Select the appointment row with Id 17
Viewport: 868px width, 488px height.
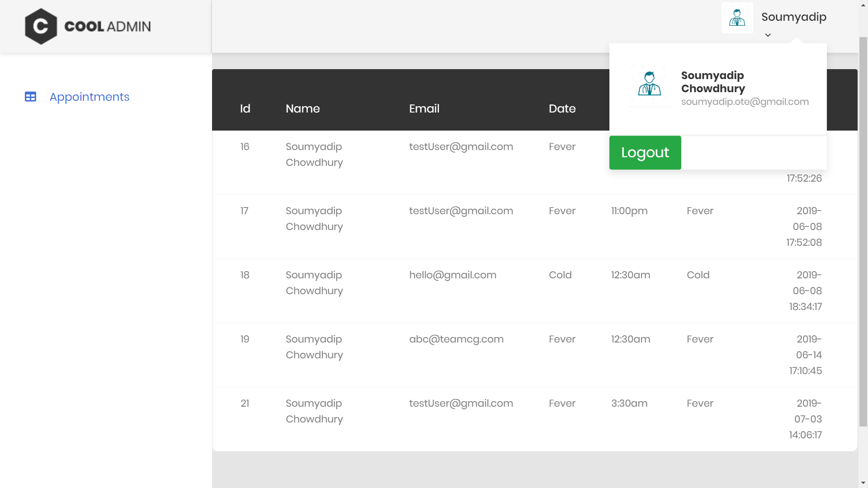[x=244, y=211]
